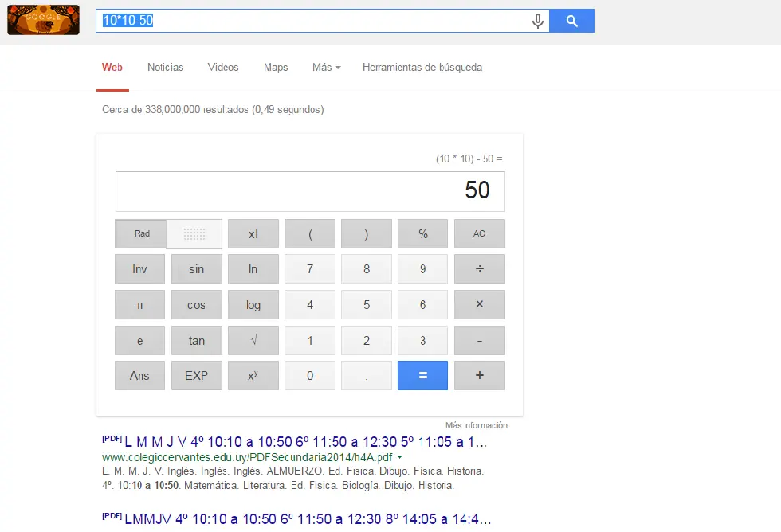Click the expression text (10 * 10) - 50 =
This screenshot has width=781, height=532.
pos(469,158)
